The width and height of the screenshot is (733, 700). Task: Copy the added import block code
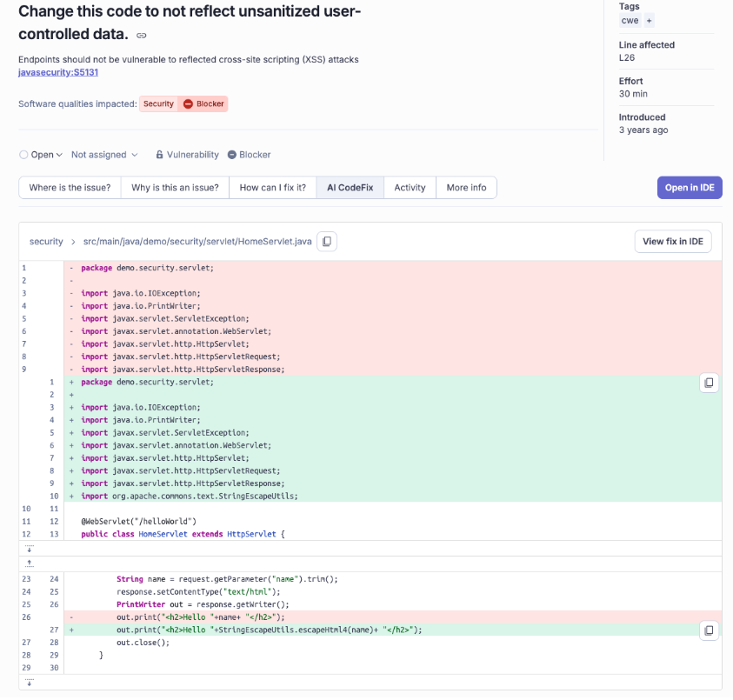pos(709,383)
